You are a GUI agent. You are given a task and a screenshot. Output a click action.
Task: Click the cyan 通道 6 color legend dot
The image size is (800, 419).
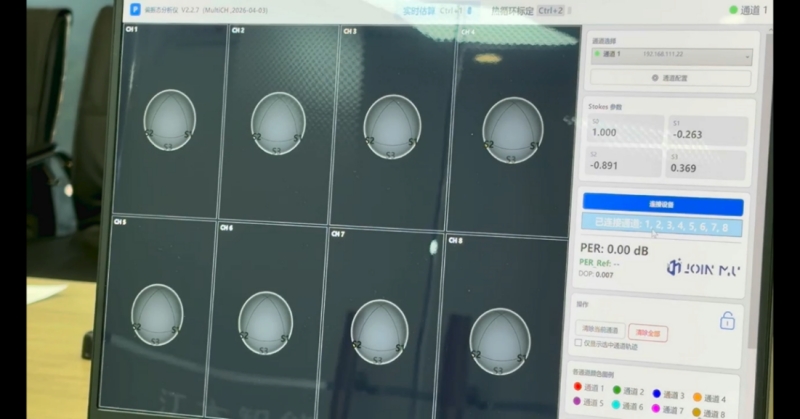click(x=616, y=404)
